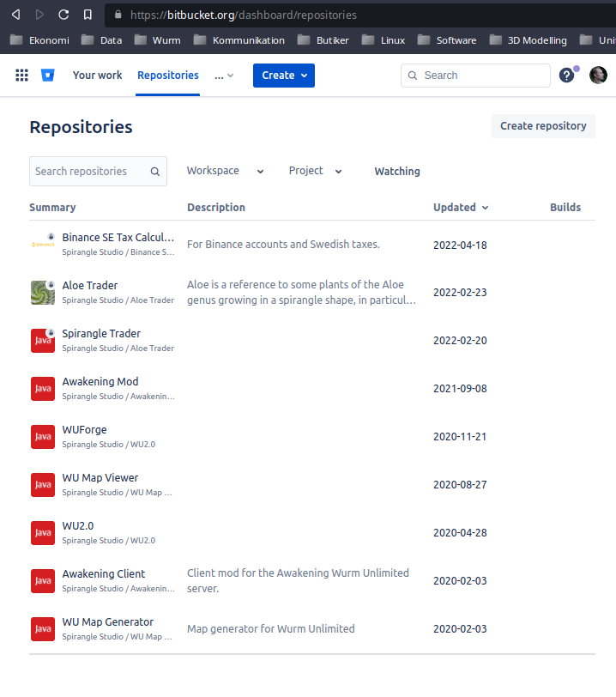
Task: Click 'For Binance accounts and Swedish taxes.' text
Action: [x=283, y=245]
